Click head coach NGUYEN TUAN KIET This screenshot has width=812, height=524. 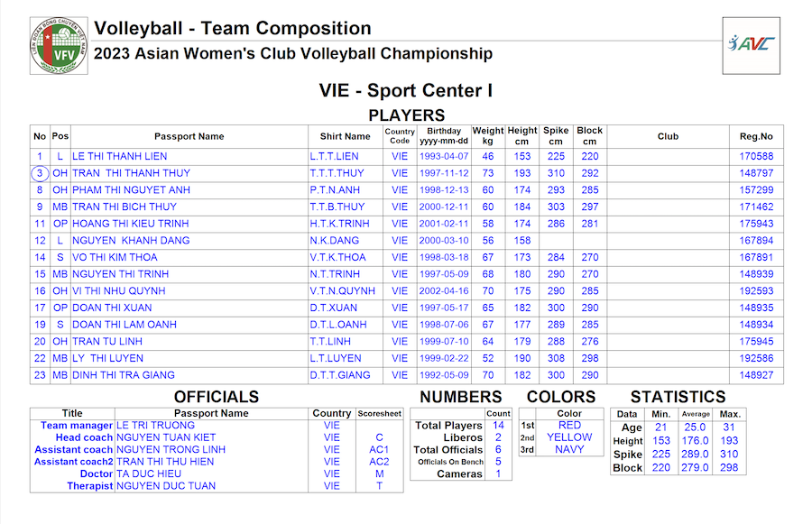tap(166, 437)
